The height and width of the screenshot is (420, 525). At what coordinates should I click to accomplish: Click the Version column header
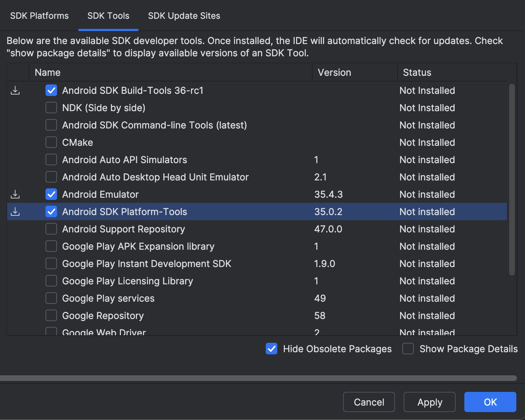(x=334, y=72)
